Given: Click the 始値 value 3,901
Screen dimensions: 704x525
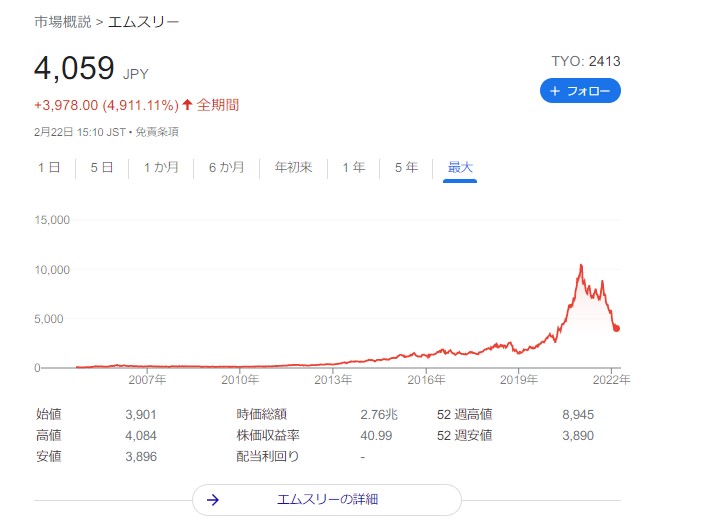Looking at the screenshot, I should 141,415.
